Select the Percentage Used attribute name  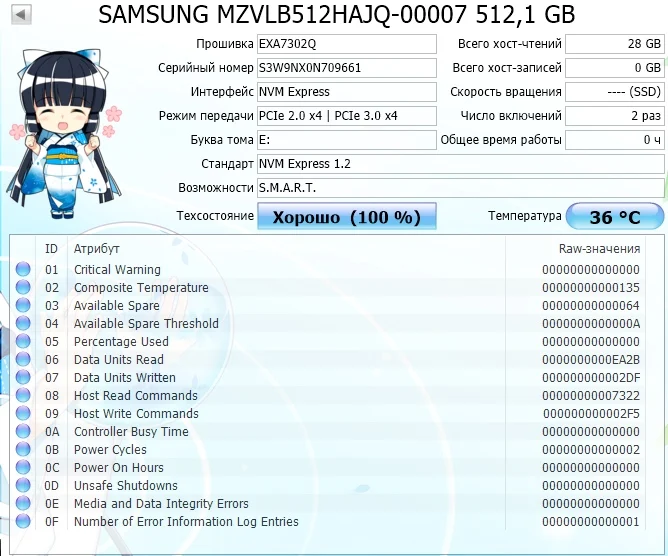[x=121, y=341]
